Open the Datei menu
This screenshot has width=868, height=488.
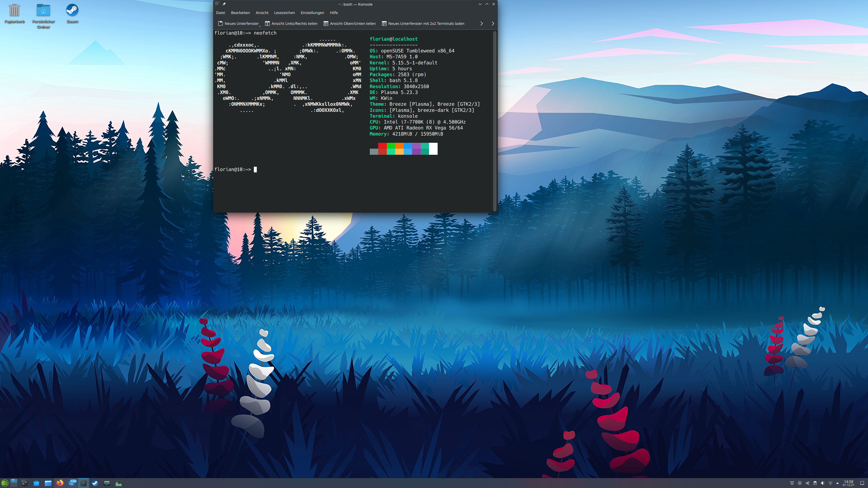click(220, 13)
